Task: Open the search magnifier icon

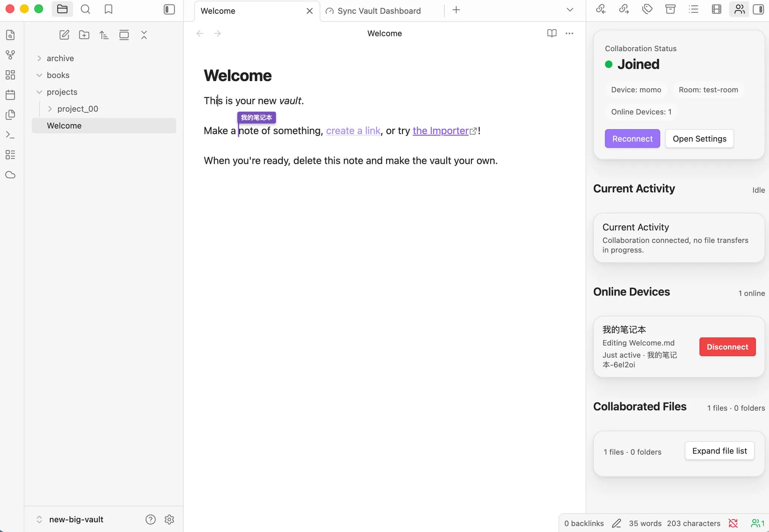Action: [86, 9]
